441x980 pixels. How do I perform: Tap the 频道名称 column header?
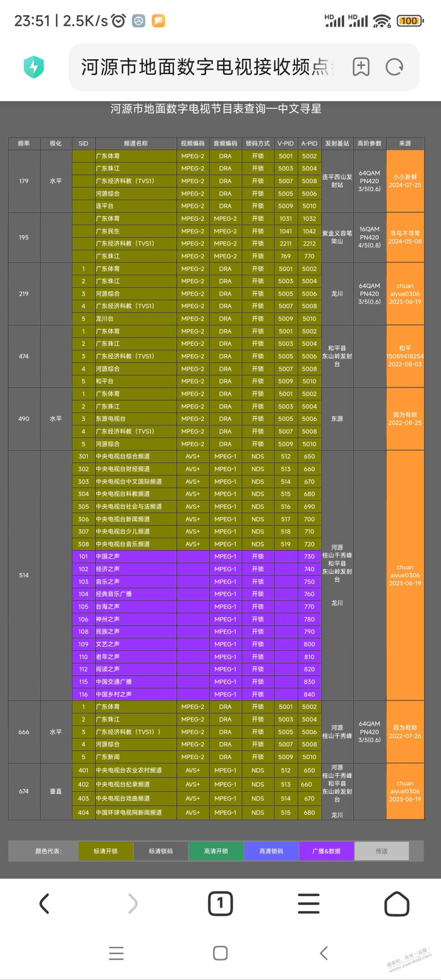pyautogui.click(x=136, y=143)
